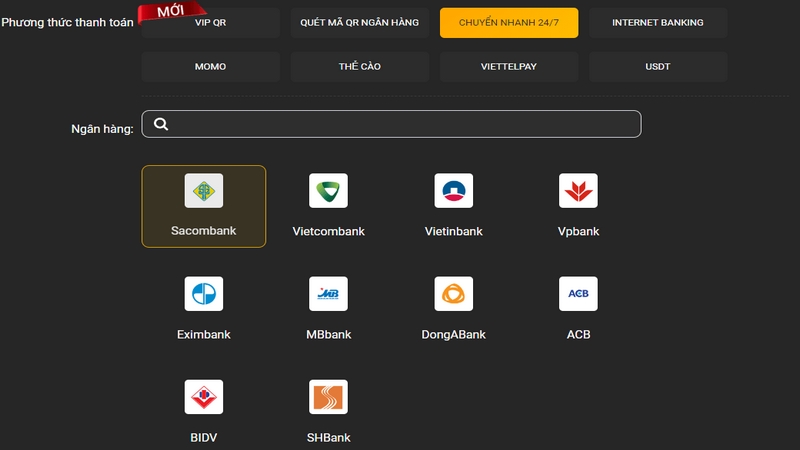Viewport: 800px width, 450px height.
Task: Focus the Ngân hàng search field
Action: pos(400,124)
